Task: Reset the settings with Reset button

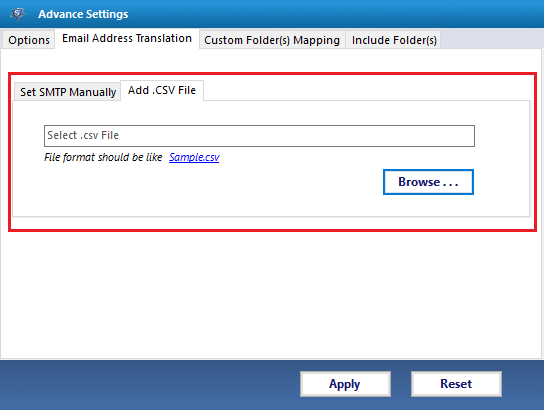Action: tap(456, 384)
